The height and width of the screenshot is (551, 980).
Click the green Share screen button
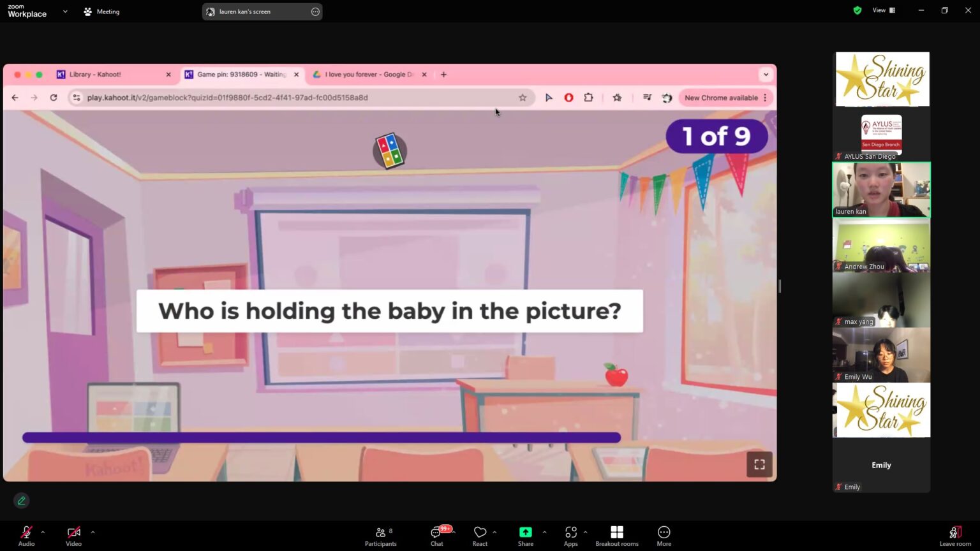tap(526, 536)
